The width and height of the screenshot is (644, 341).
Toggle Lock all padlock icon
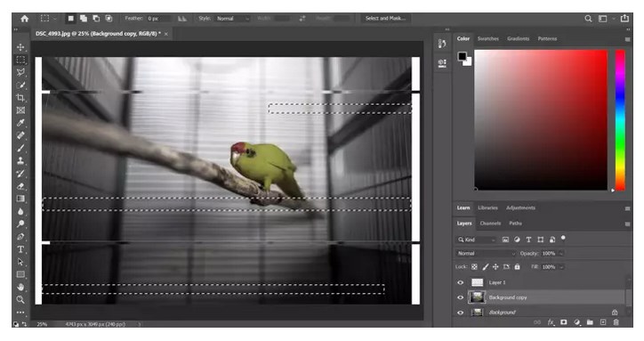pos(517,267)
